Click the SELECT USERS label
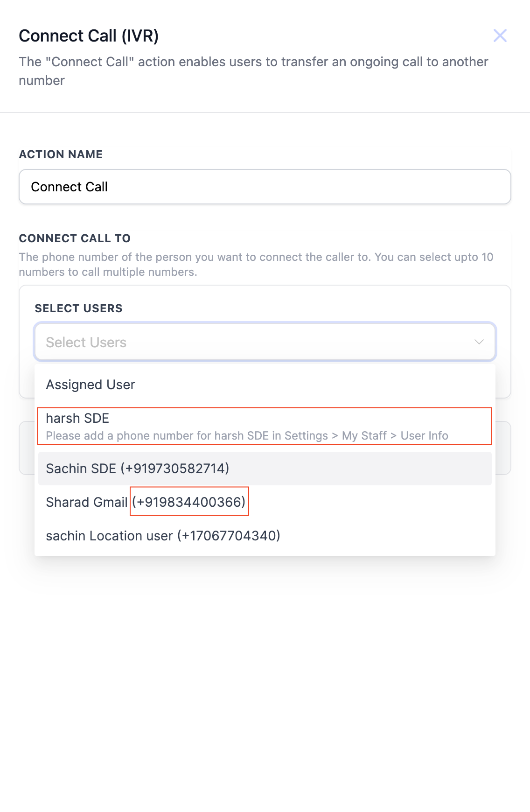530x812 pixels. pyautogui.click(x=78, y=308)
